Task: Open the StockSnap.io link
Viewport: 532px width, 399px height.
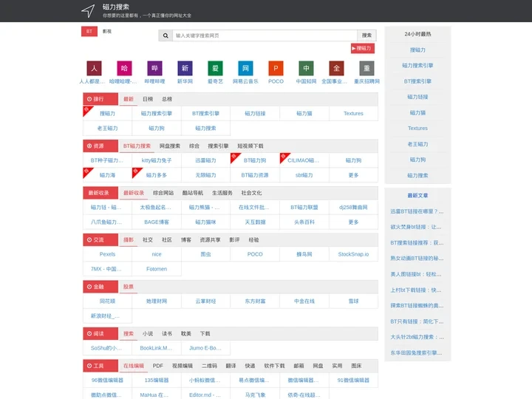Action: 353,254
